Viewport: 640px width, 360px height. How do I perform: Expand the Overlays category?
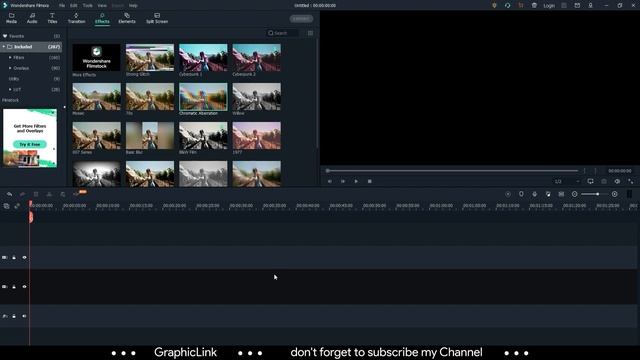(x=10, y=68)
